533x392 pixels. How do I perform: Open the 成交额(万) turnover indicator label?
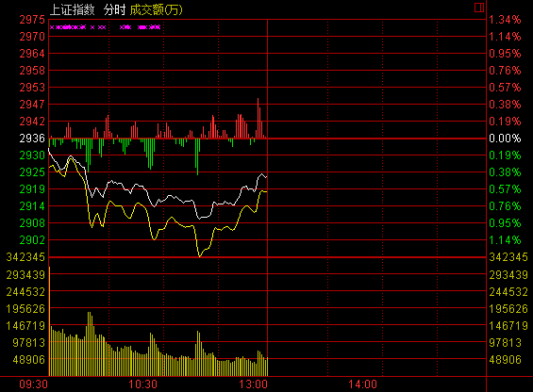[156, 9]
